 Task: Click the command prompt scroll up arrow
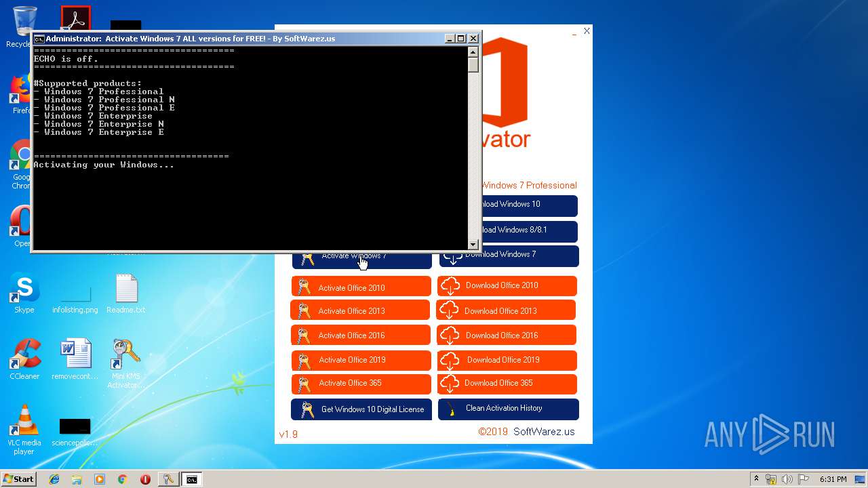pos(473,52)
